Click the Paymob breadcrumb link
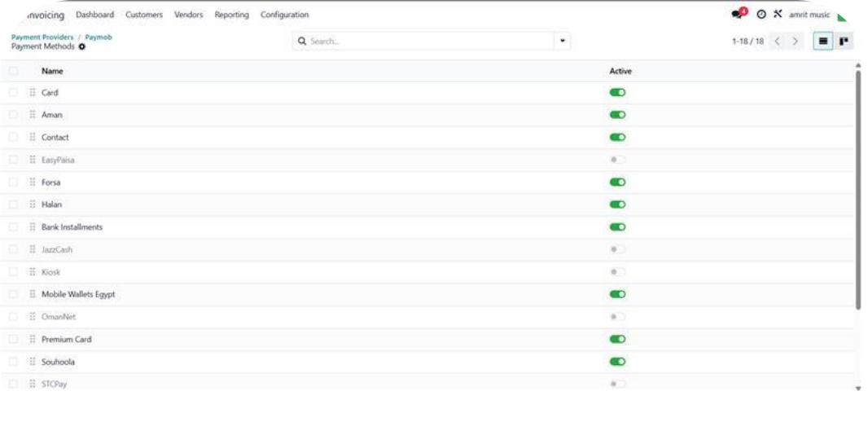The width and height of the screenshot is (868, 435). (99, 37)
